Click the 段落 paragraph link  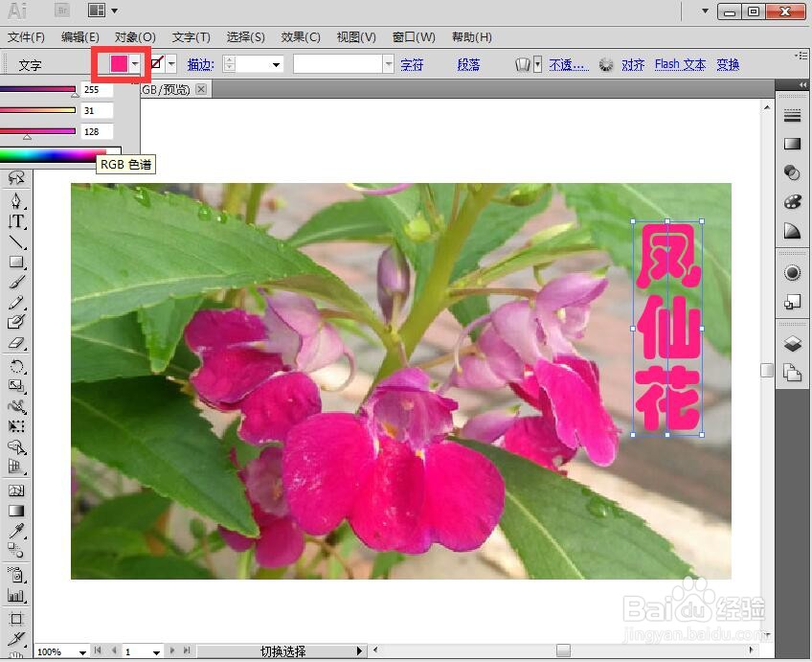(x=468, y=65)
